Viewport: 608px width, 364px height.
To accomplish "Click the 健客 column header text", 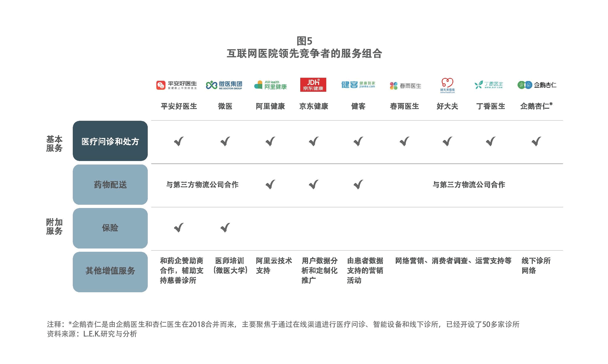I will (x=358, y=106).
